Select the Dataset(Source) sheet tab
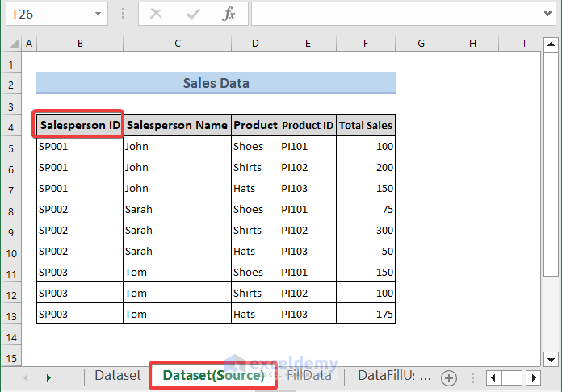Screen dimensions: 562x392 213,376
